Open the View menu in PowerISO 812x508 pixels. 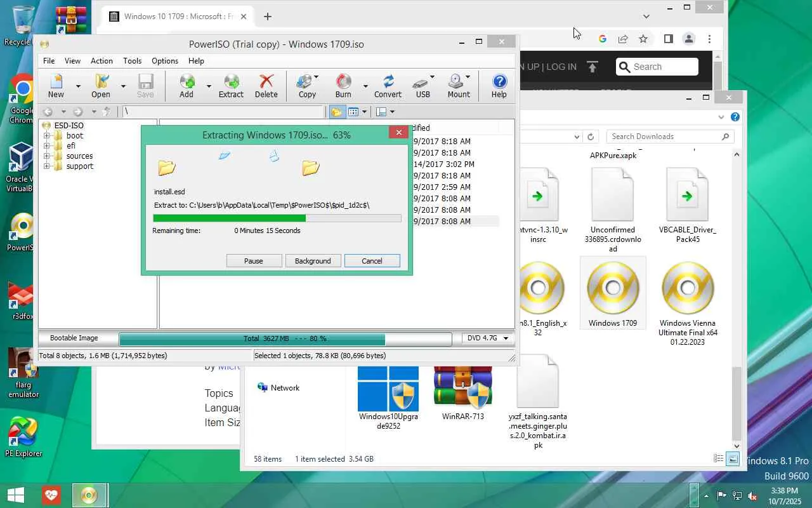pos(73,61)
